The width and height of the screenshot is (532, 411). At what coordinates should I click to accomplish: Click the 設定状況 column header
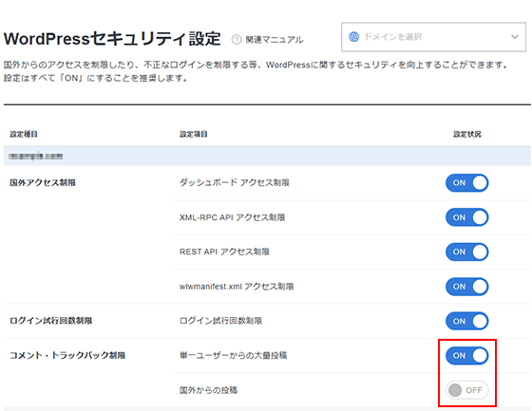click(x=467, y=134)
